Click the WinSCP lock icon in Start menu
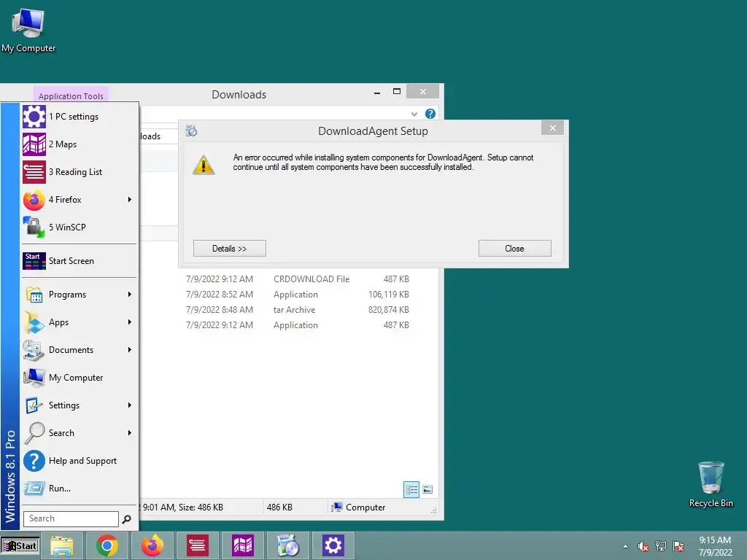 click(34, 227)
